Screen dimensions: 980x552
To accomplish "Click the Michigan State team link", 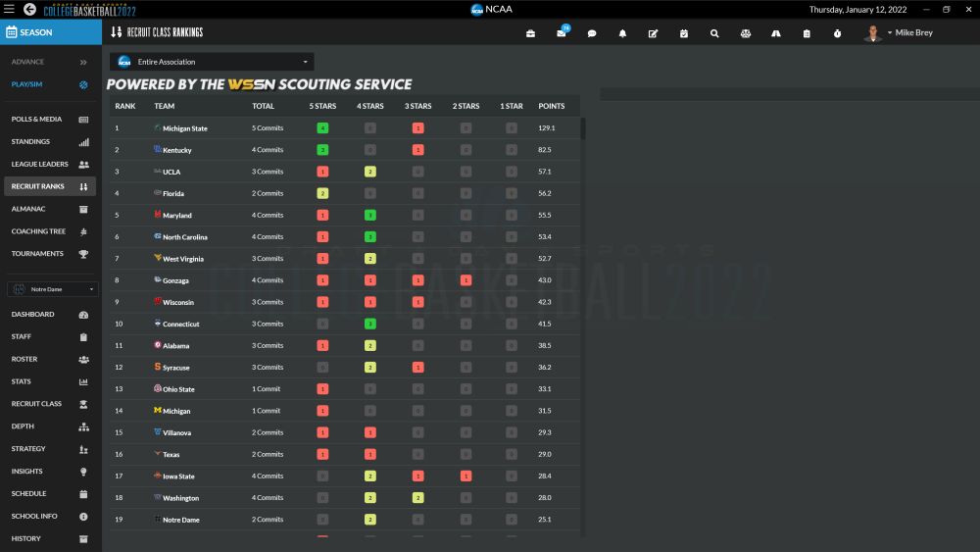I will (184, 128).
